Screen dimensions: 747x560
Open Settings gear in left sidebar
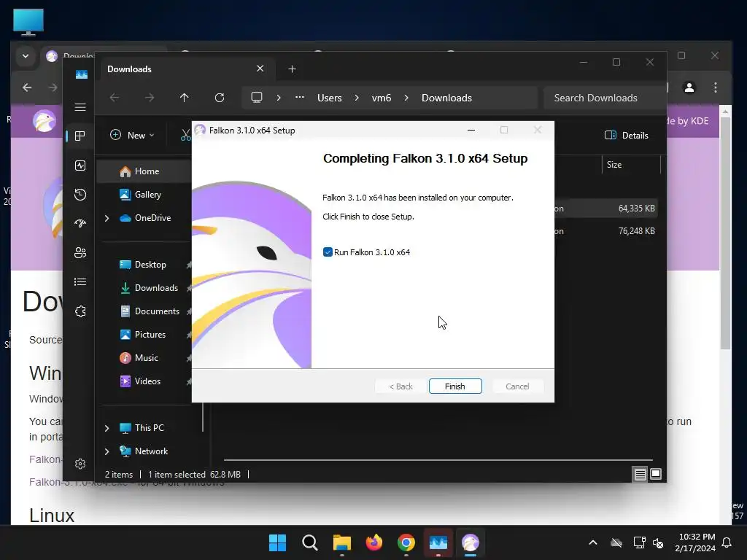coord(80,463)
